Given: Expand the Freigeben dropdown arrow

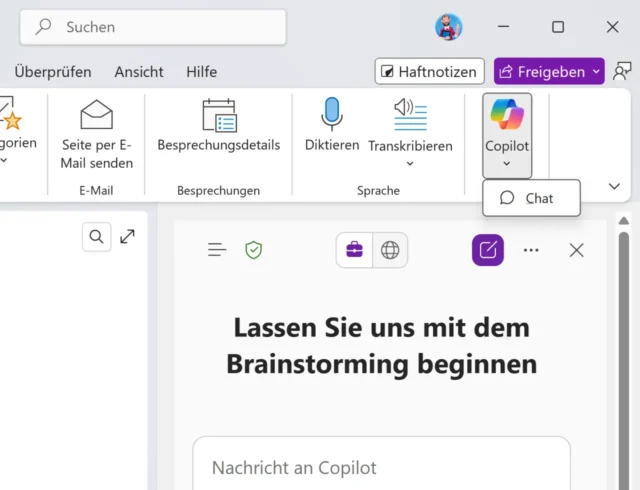Looking at the screenshot, I should tap(596, 71).
